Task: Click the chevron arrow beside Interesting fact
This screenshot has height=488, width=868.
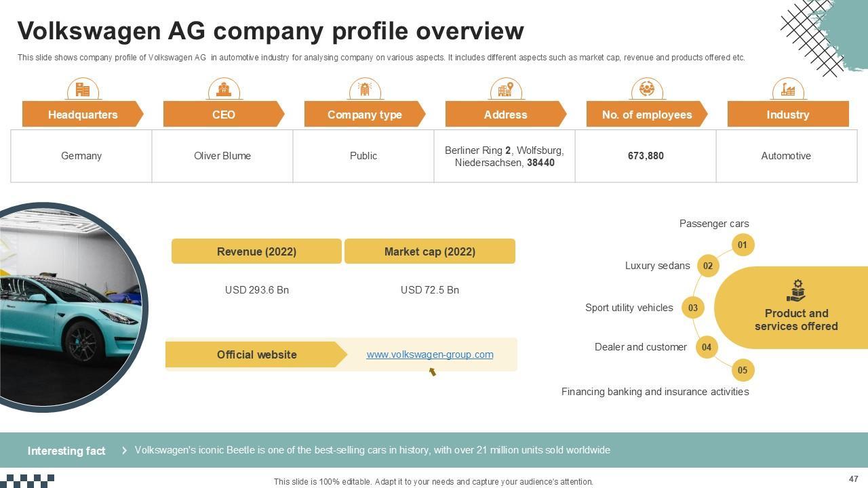Action: coord(124,450)
